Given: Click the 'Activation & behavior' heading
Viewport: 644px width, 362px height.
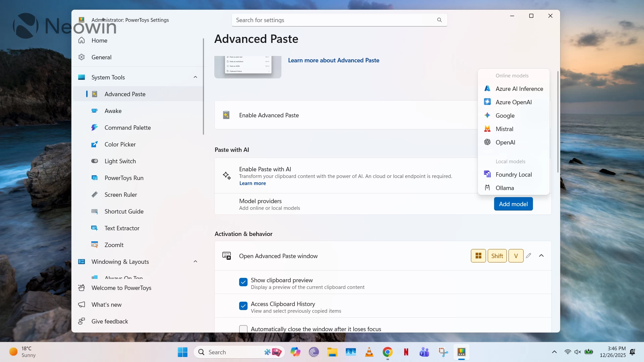Looking at the screenshot, I should point(244,234).
